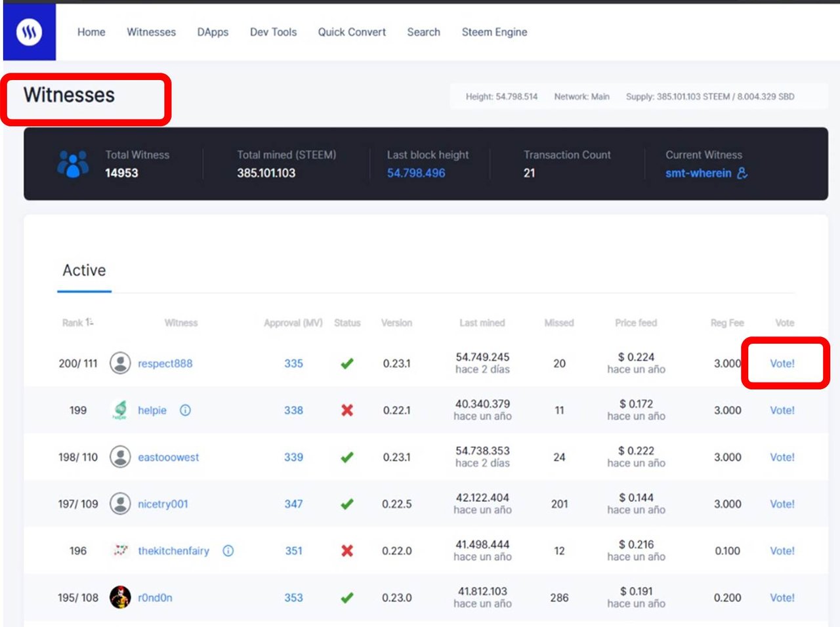Click rank 198/ 110 cell

[x=78, y=457]
